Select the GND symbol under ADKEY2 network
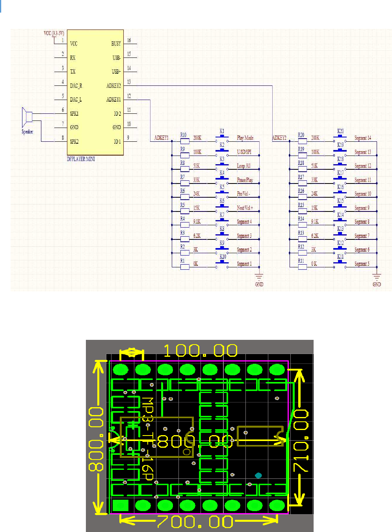This screenshot has height=532, width=392. coord(377,277)
